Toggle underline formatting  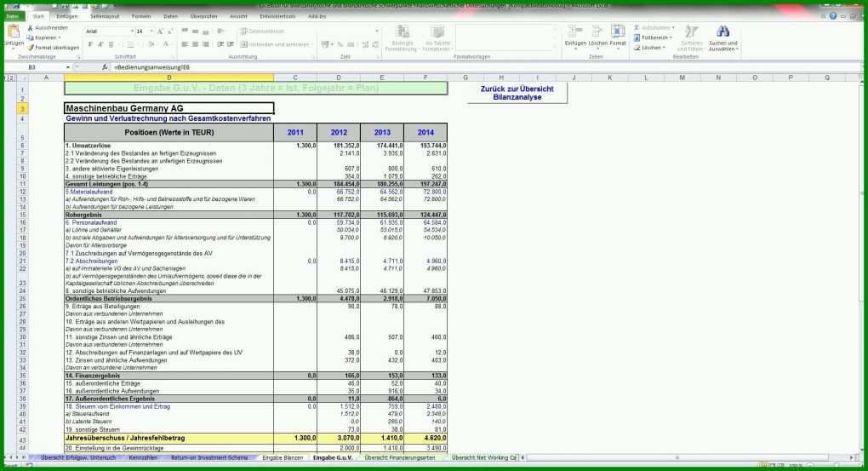(111, 44)
